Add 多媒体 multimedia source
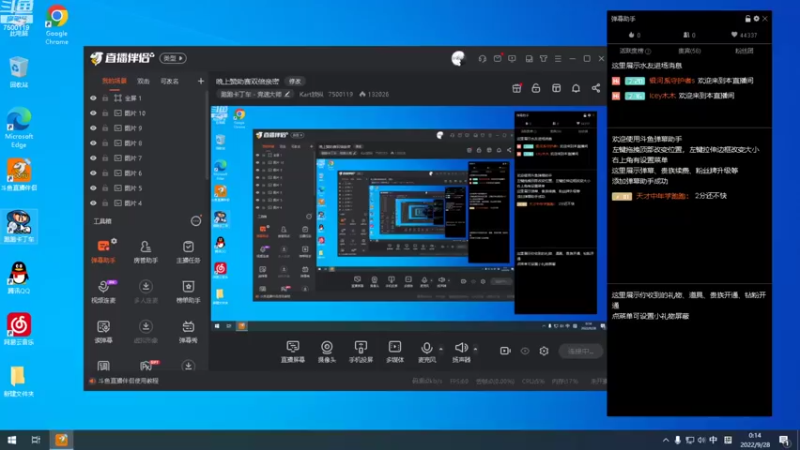Screen dimensions: 800x450 coord(395,352)
